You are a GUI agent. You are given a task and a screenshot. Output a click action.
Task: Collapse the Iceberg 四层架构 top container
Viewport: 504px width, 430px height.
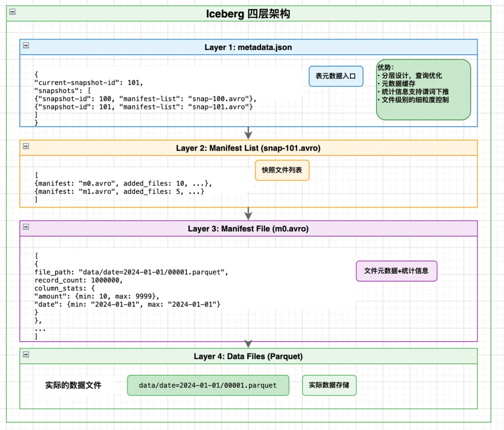click(12, 13)
